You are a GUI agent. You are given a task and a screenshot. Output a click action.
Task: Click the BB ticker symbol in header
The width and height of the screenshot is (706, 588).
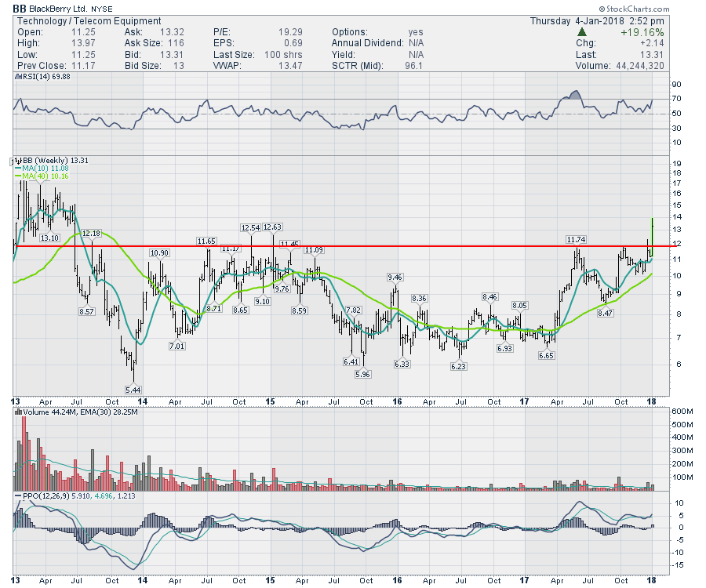(x=20, y=9)
